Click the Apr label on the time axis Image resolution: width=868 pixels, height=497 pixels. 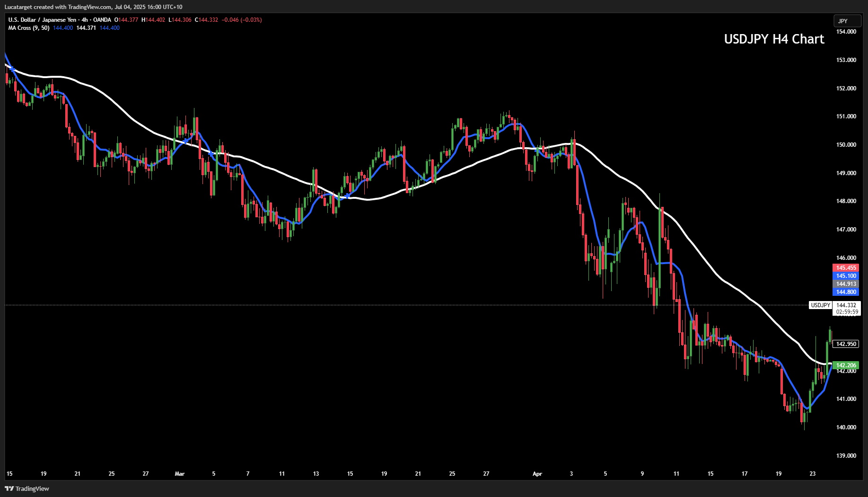coord(537,474)
